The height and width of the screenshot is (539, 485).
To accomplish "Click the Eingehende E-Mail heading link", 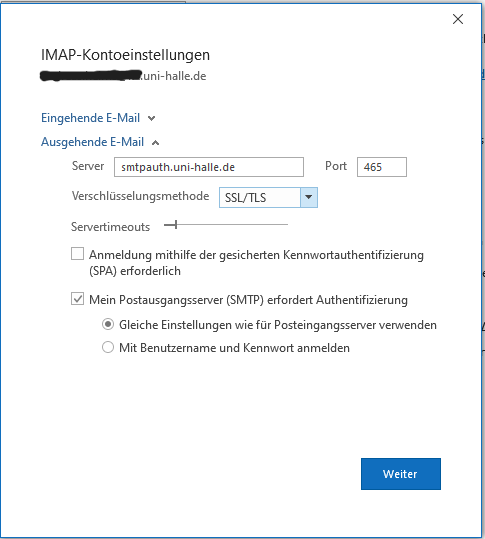I will pos(90,118).
